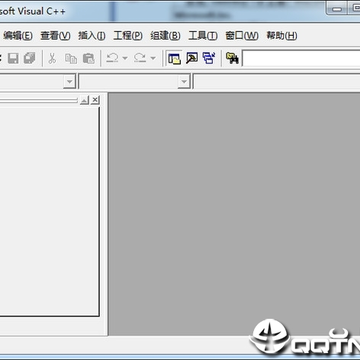Open the Undo history dropdown arrow

125,58
